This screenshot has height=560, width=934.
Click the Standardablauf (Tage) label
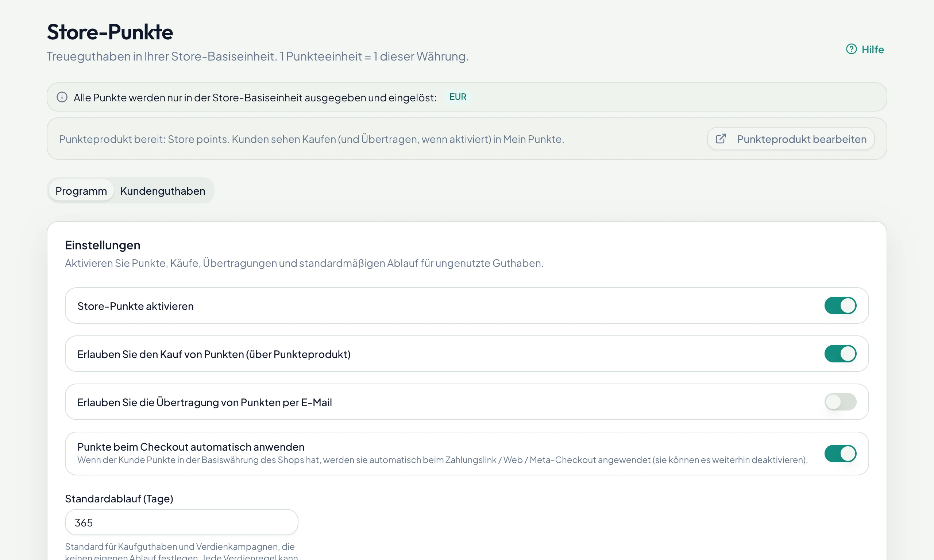(119, 498)
